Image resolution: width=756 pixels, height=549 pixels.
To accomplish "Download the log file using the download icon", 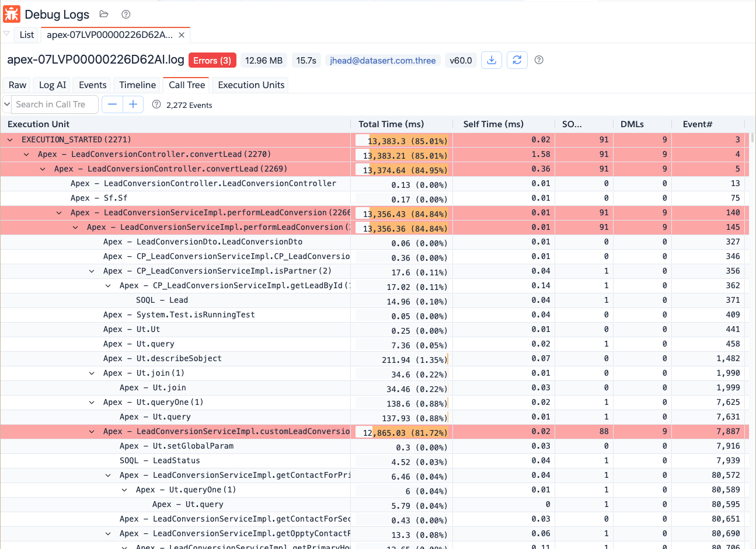I will pyautogui.click(x=492, y=60).
